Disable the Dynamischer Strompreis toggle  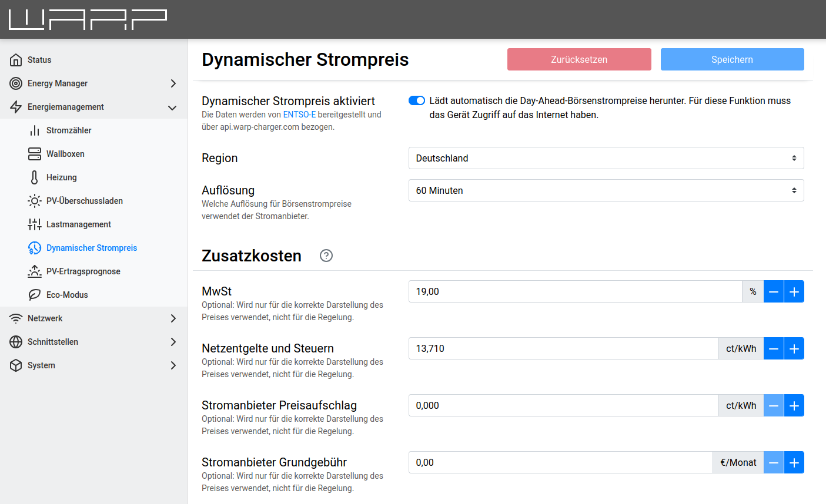[x=417, y=100]
